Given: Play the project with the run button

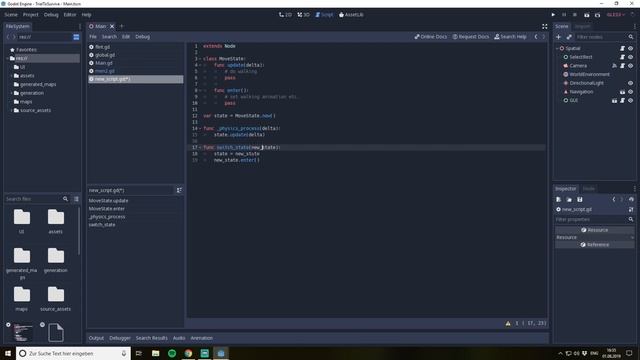Looking at the screenshot, I should coord(553,15).
